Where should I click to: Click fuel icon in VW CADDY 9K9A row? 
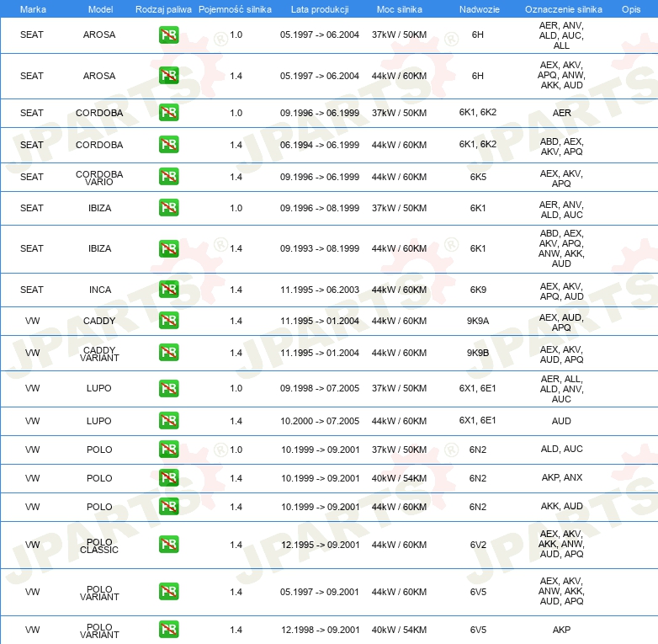[x=168, y=321]
